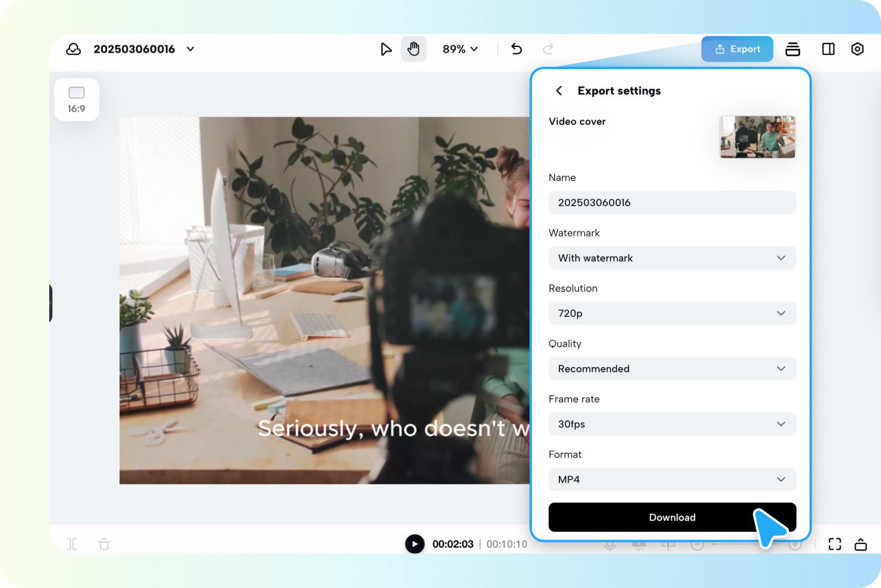The image size is (881, 588).
Task: Open the 89% zoom level dropdown
Action: [460, 49]
